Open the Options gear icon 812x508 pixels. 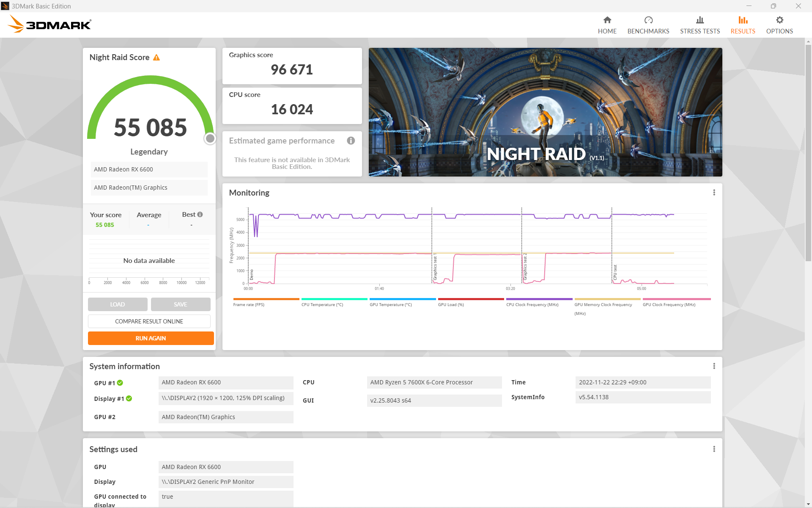(x=779, y=20)
